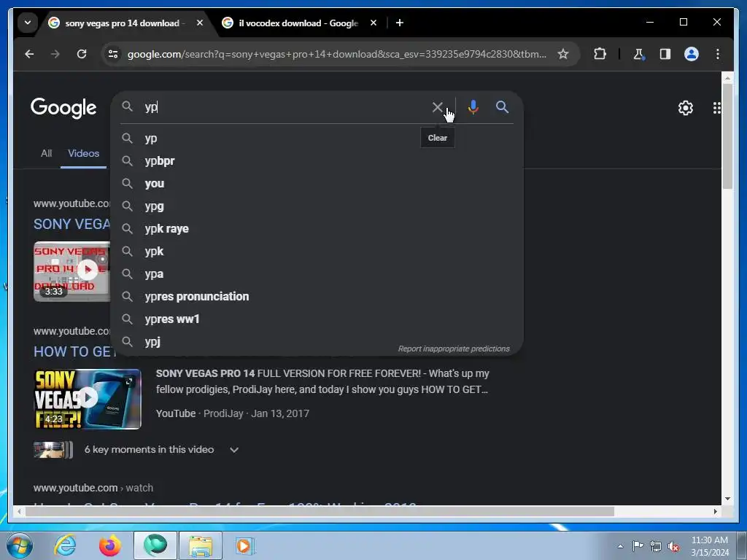This screenshot has width=747, height=560.
Task: Open the media player taskbar icon
Action: click(x=245, y=545)
